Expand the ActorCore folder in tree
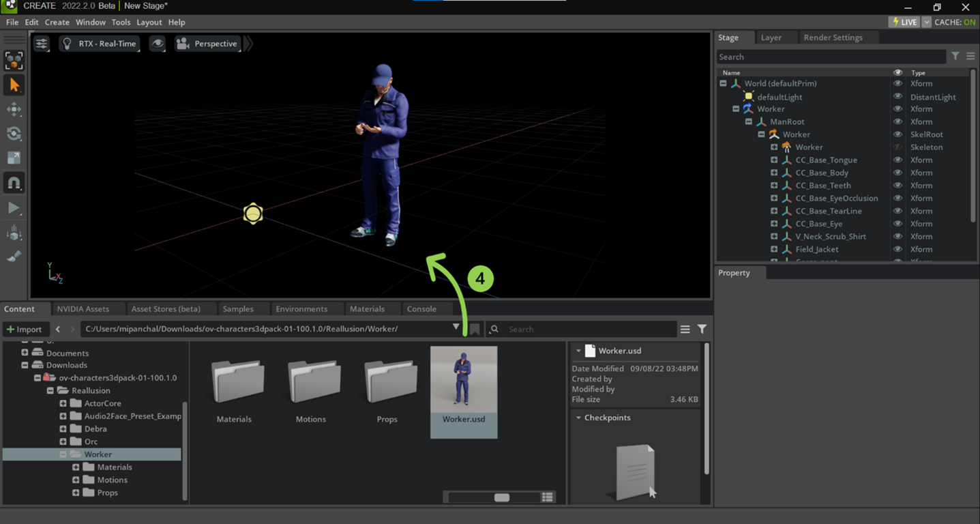 click(63, 403)
